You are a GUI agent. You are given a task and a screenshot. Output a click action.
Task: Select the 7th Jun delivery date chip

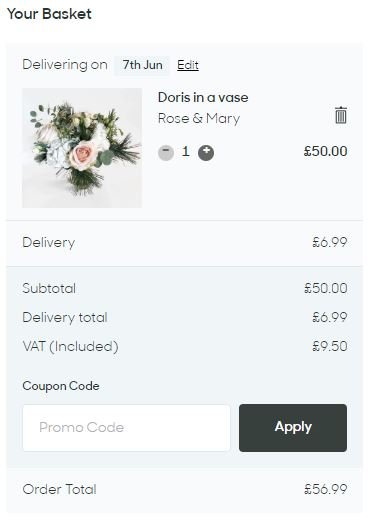point(142,65)
